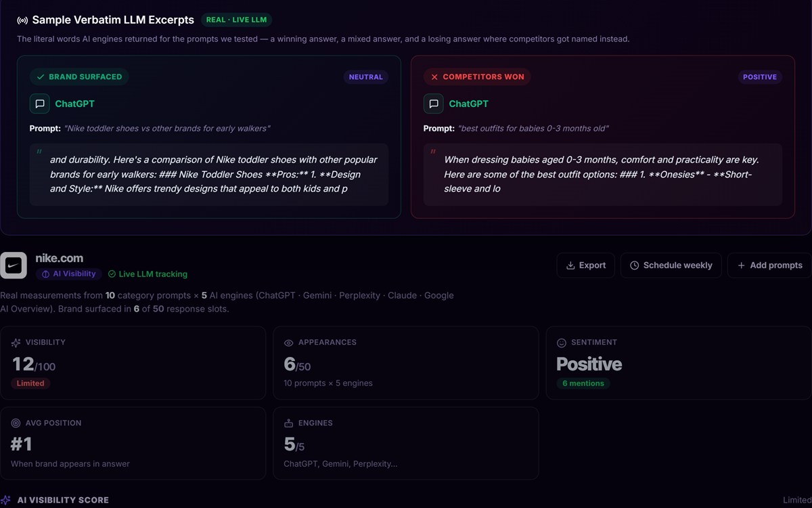The image size is (812, 508).
Task: Click the REAL · LIVE LLM badge
Action: (x=236, y=20)
